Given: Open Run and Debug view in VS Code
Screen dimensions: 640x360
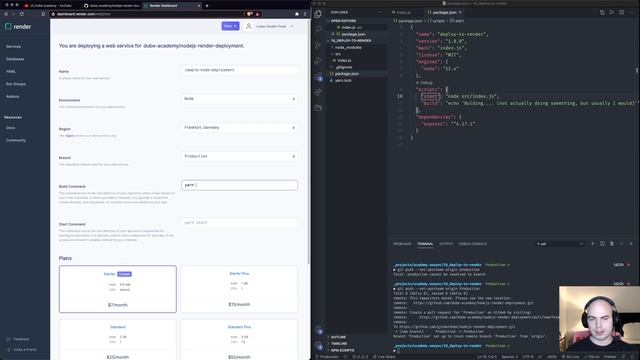Looking at the screenshot, I should [x=318, y=61].
